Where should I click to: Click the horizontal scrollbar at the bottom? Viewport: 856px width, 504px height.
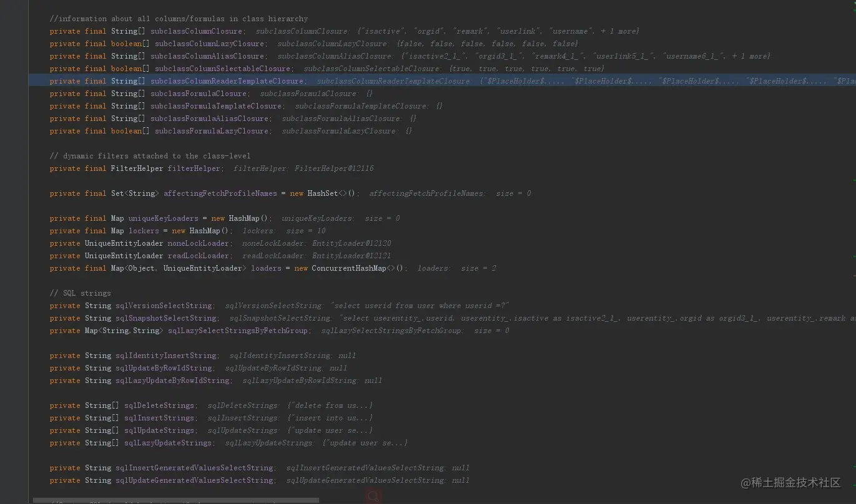175,500
